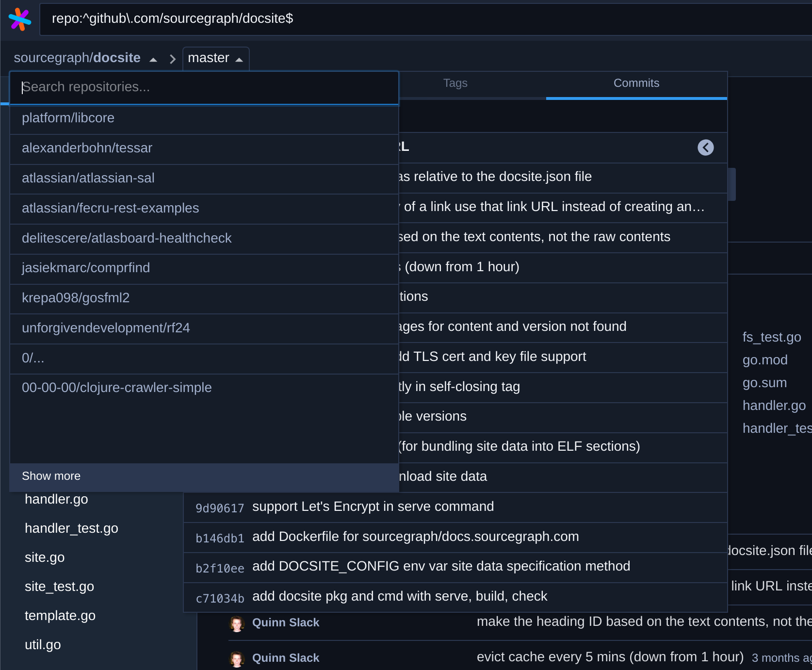
Task: Select commit b146db1 add Dockerfile
Action: pyautogui.click(x=455, y=538)
